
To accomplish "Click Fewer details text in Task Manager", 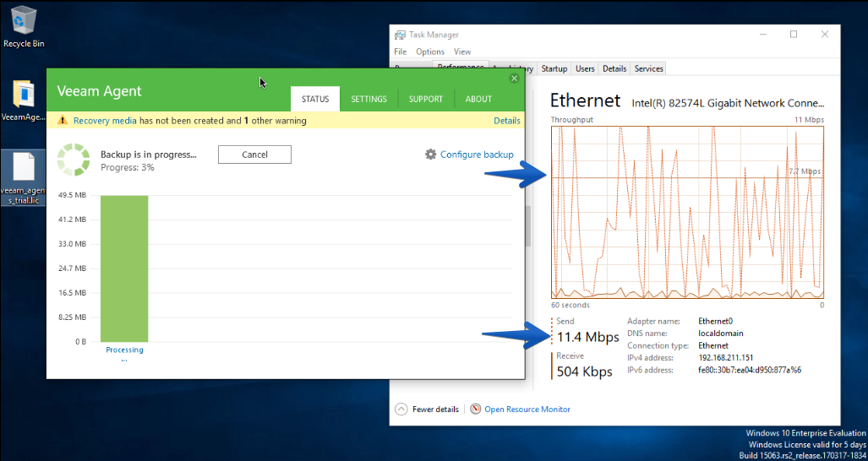I will (x=435, y=409).
